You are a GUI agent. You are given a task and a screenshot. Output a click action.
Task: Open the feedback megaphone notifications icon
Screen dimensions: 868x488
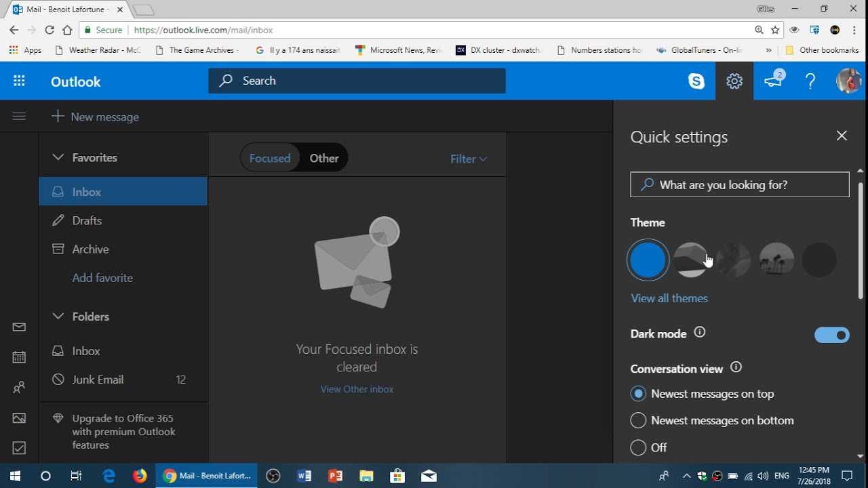773,81
